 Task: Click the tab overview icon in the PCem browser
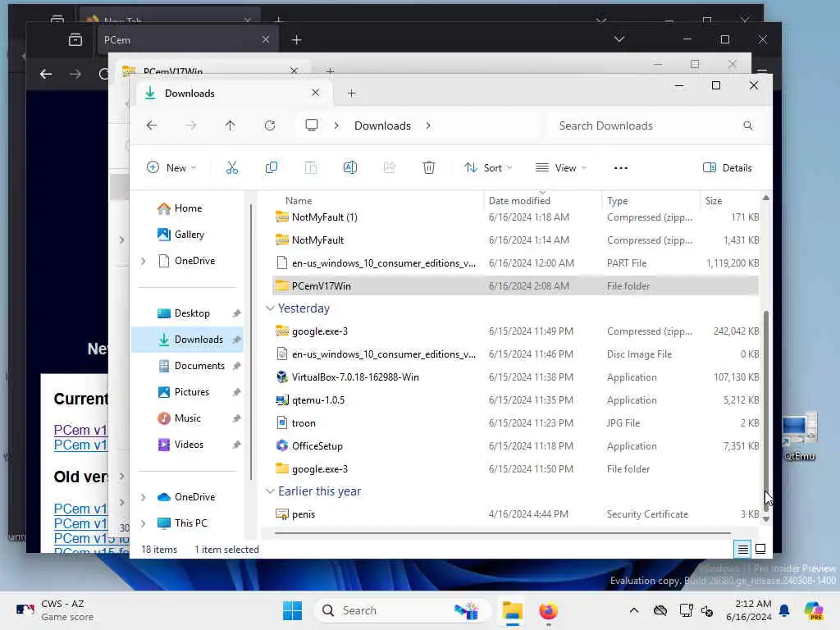(x=75, y=39)
